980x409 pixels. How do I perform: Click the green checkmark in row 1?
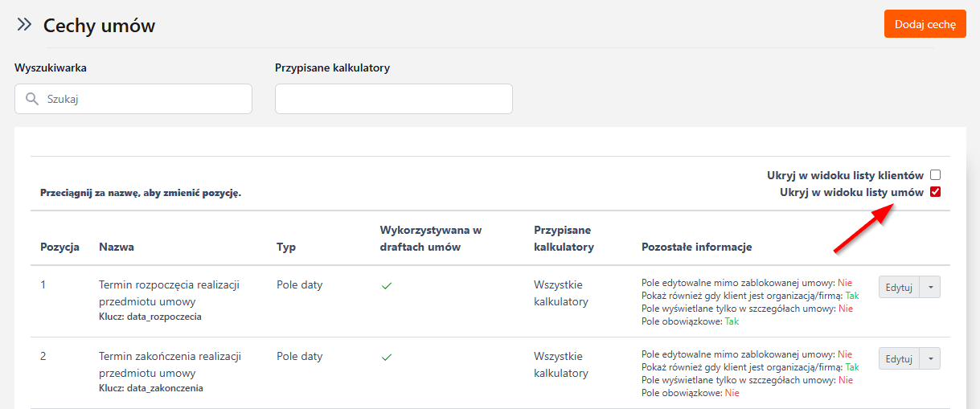click(x=387, y=286)
